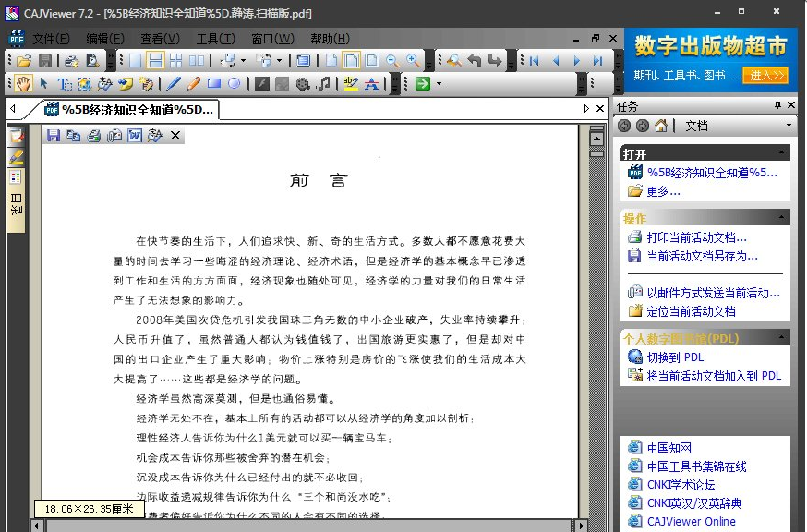The width and height of the screenshot is (807, 532).
Task: Toggle continuous page layout mode
Action: tap(155, 61)
